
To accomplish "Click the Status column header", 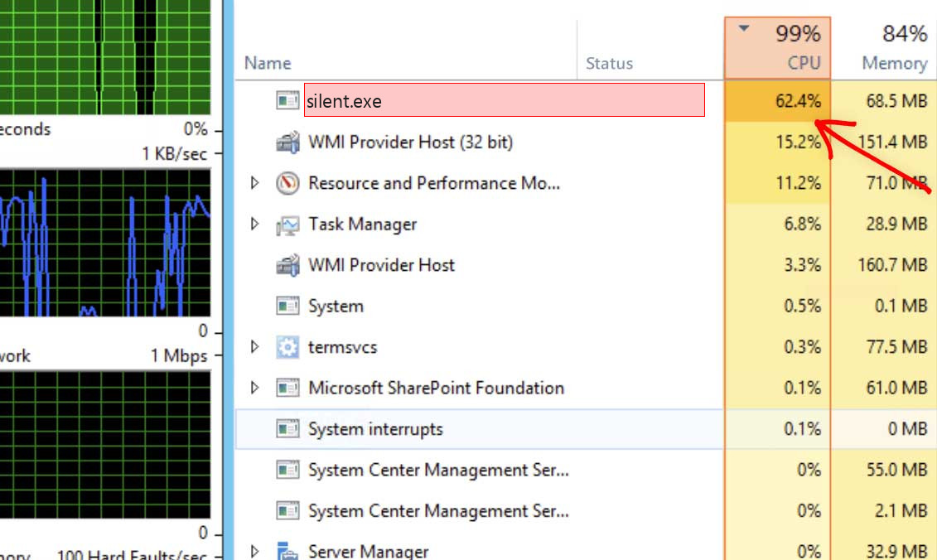I will (x=609, y=63).
